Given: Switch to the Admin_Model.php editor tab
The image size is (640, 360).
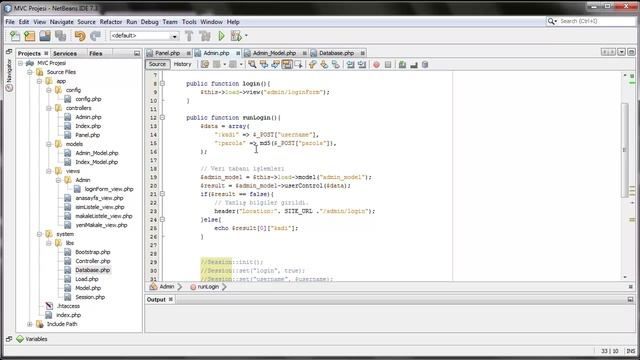Looking at the screenshot, I should (274, 53).
